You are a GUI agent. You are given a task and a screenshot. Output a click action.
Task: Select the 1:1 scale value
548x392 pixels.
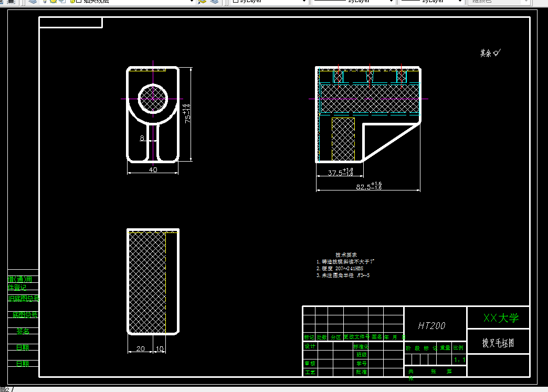click(459, 360)
